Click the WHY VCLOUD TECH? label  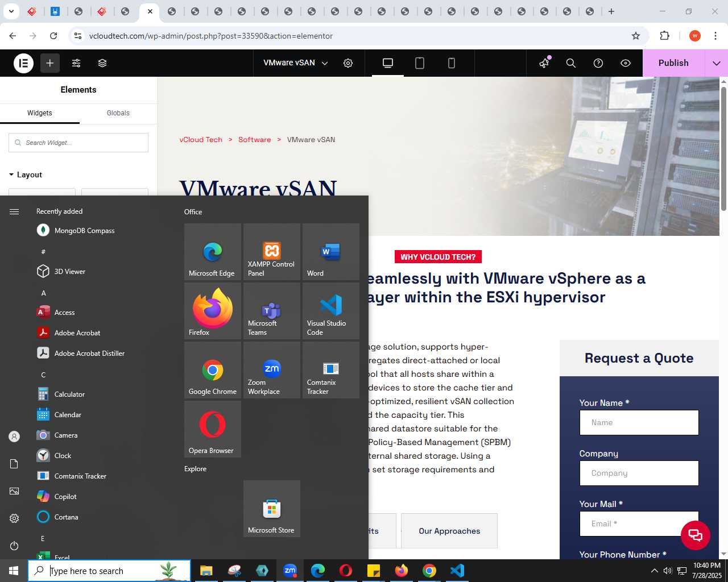[x=438, y=257]
